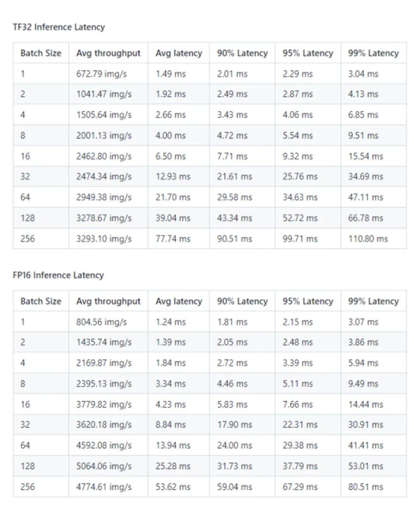Select the 672.79 img/s throughput cell
Viewport: 420px width, 520px height.
pyautogui.click(x=101, y=74)
